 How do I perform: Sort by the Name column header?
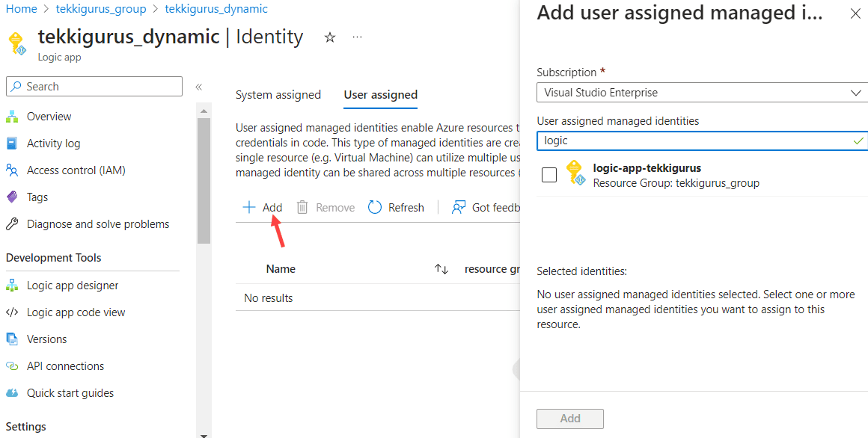click(281, 269)
